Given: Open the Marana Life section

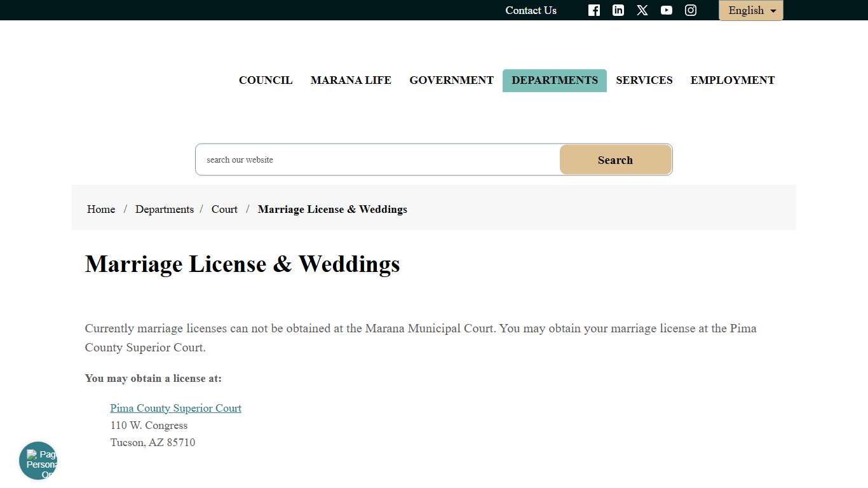Looking at the screenshot, I should tap(351, 80).
